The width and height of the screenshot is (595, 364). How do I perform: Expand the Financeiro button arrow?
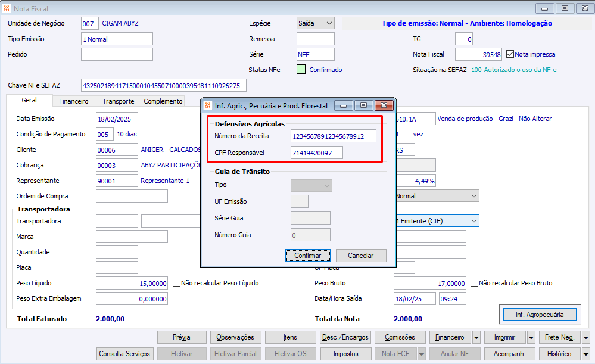[x=476, y=337]
